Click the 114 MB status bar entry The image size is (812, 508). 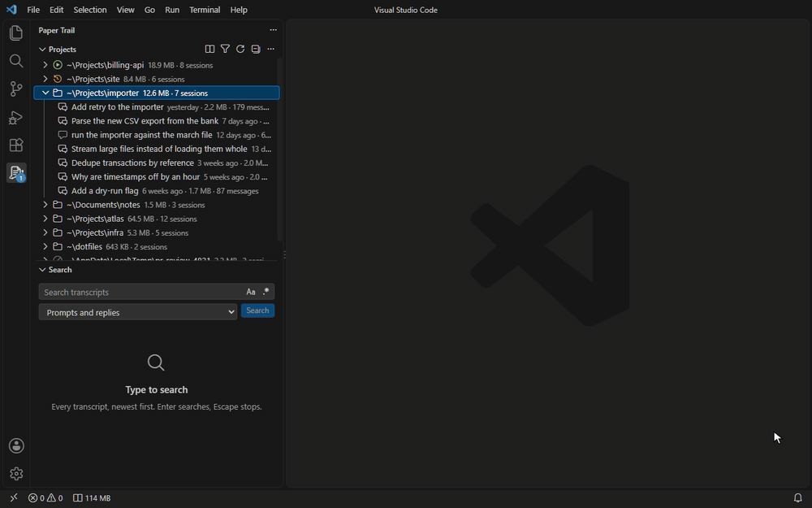click(x=92, y=497)
